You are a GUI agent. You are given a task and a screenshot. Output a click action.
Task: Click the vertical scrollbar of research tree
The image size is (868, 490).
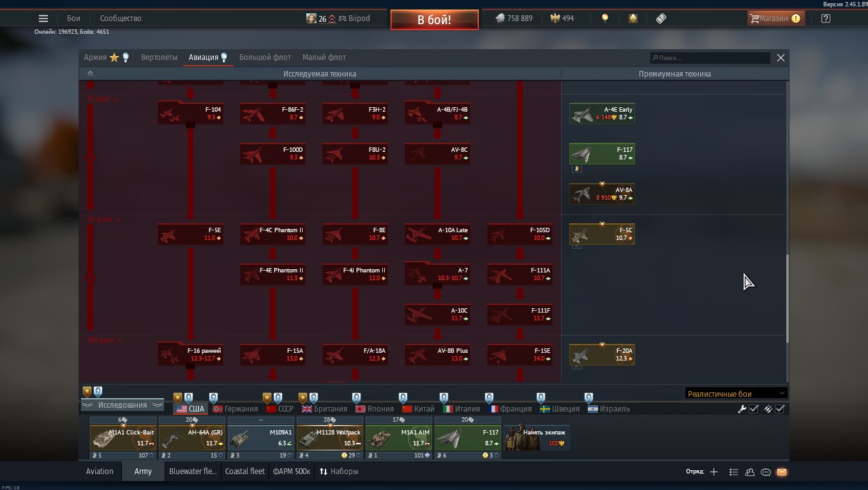coord(787,298)
